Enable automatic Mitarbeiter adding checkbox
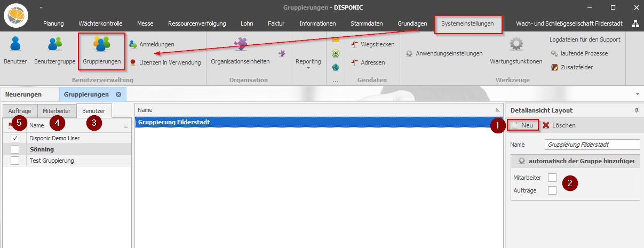644x248 pixels. coord(552,177)
